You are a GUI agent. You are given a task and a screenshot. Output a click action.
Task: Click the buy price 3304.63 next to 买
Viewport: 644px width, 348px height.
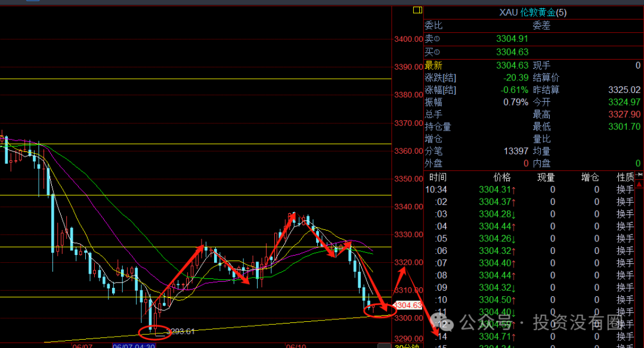pyautogui.click(x=512, y=52)
